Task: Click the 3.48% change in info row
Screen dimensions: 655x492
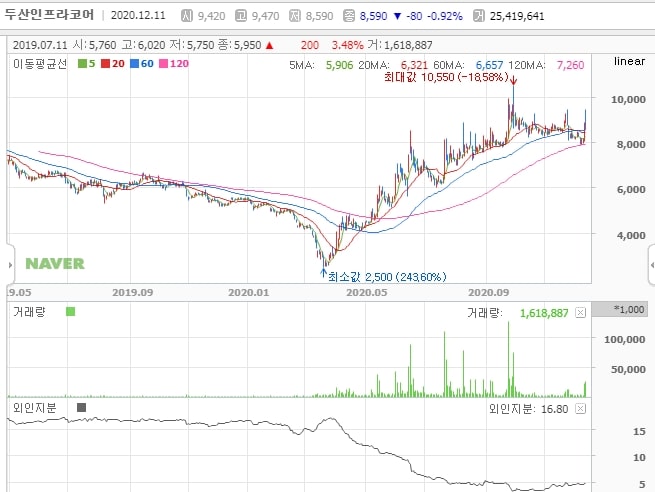Action: click(348, 45)
